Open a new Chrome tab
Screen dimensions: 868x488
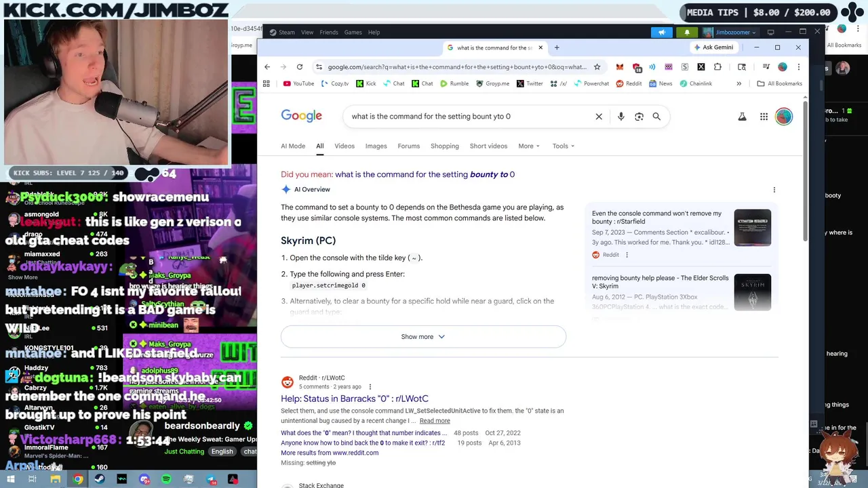557,47
